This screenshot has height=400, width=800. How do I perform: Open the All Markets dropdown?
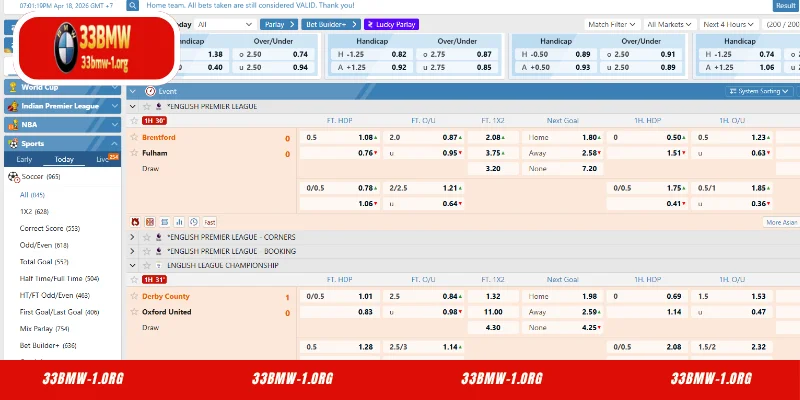669,24
